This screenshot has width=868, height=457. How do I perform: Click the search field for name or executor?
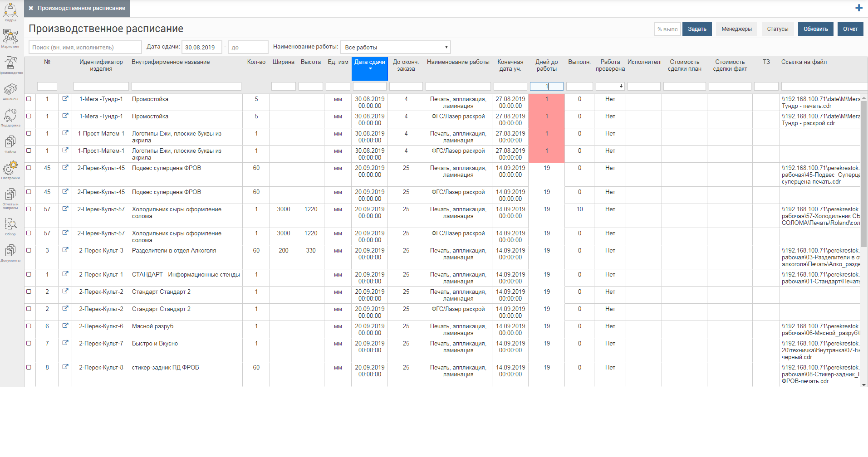click(85, 47)
